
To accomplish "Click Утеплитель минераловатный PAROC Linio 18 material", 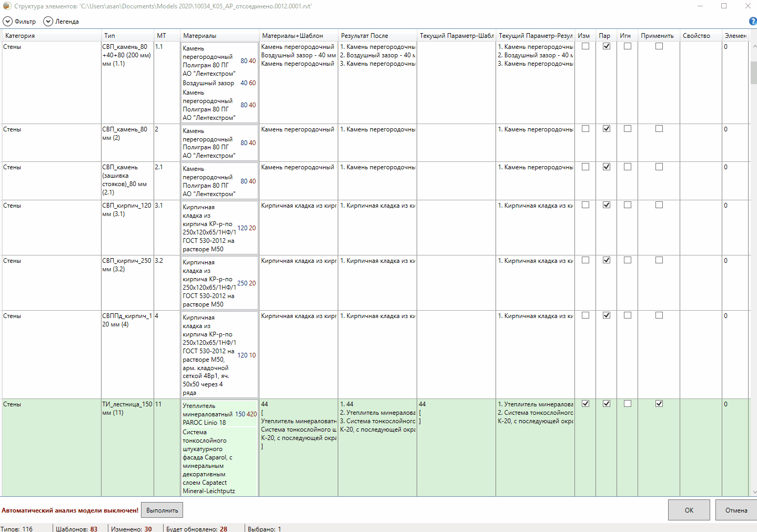I will point(219,414).
